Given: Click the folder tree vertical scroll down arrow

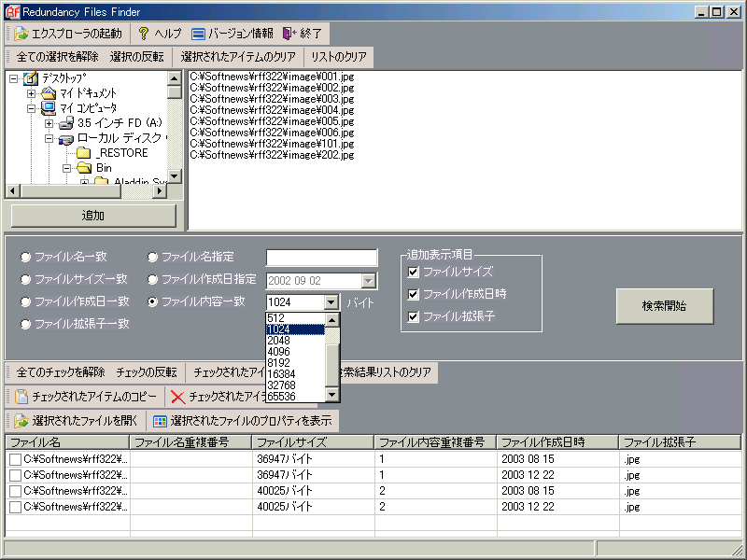Looking at the screenshot, I should click(x=175, y=176).
